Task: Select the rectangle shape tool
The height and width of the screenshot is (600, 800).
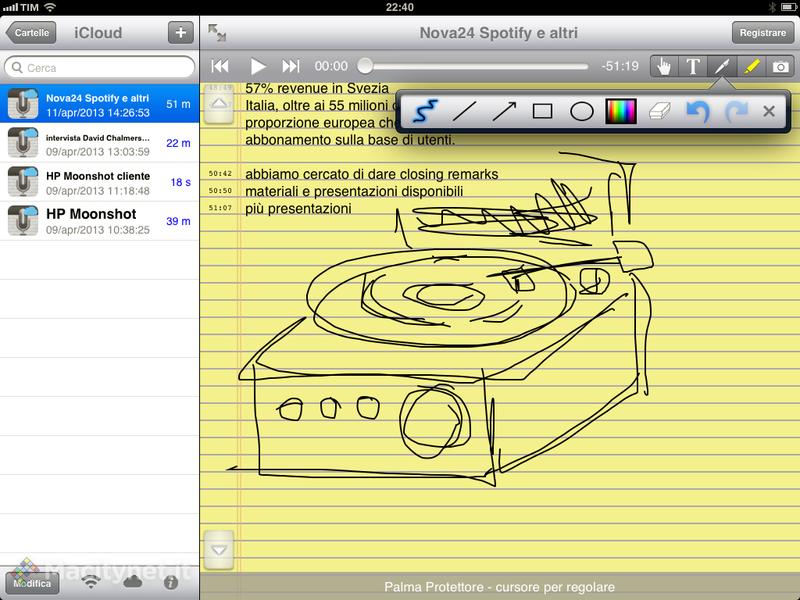Action: click(542, 111)
